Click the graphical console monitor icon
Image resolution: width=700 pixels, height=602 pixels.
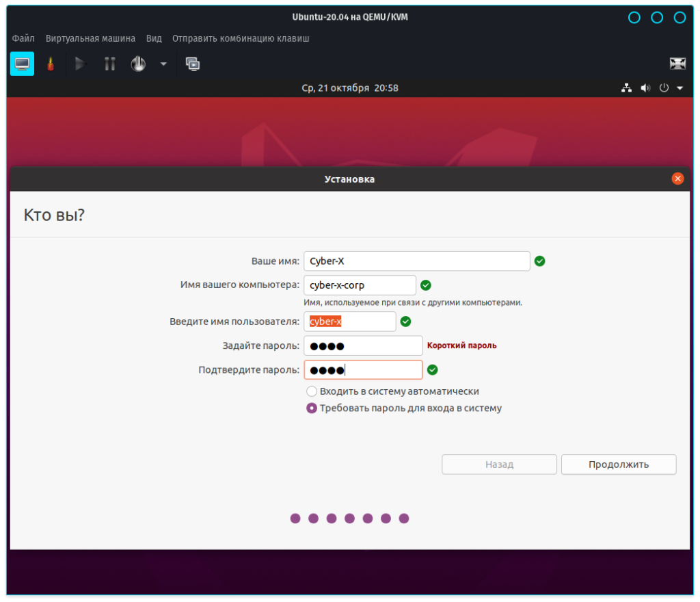[22, 64]
